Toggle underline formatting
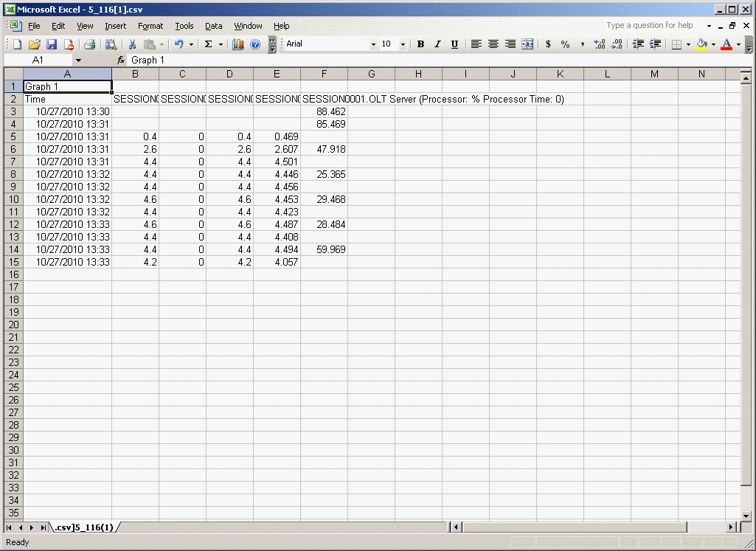The height and width of the screenshot is (551, 756). [x=454, y=44]
